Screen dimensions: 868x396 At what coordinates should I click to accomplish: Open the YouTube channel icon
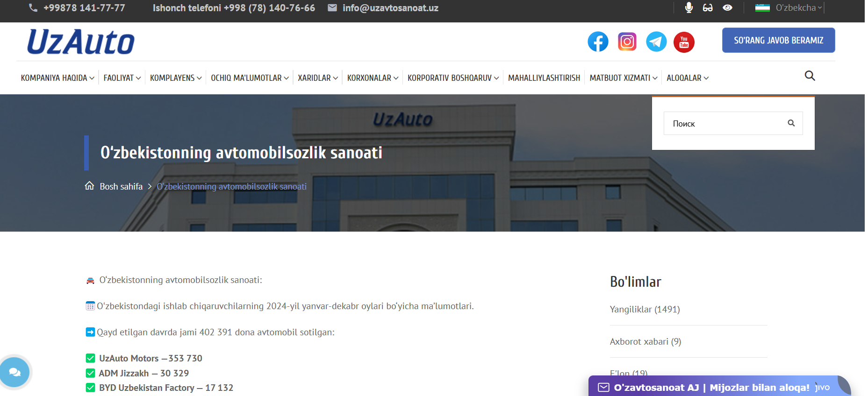684,42
